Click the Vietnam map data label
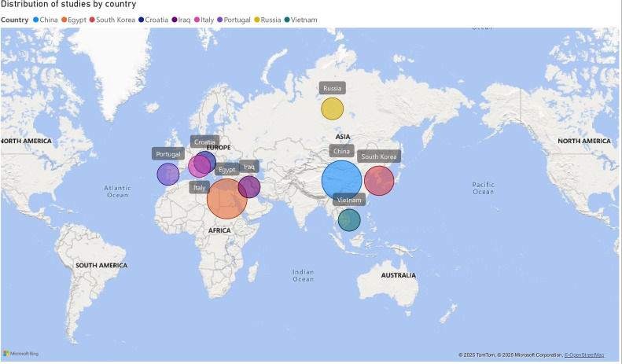Image resolution: width=622 pixels, height=364 pixels. click(x=349, y=200)
